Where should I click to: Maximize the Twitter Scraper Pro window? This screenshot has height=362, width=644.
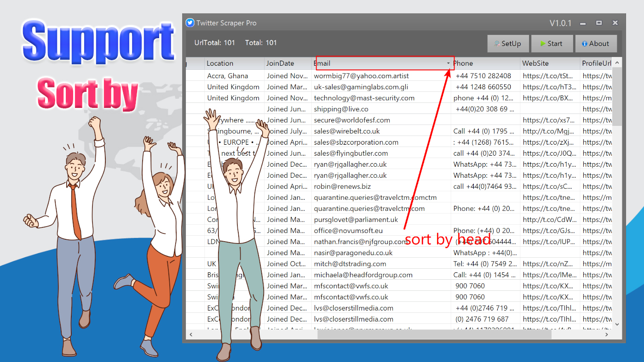tap(599, 23)
